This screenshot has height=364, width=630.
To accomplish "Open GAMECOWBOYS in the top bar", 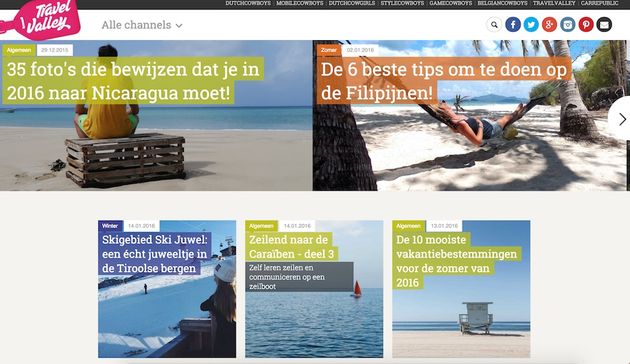I will (x=450, y=3).
